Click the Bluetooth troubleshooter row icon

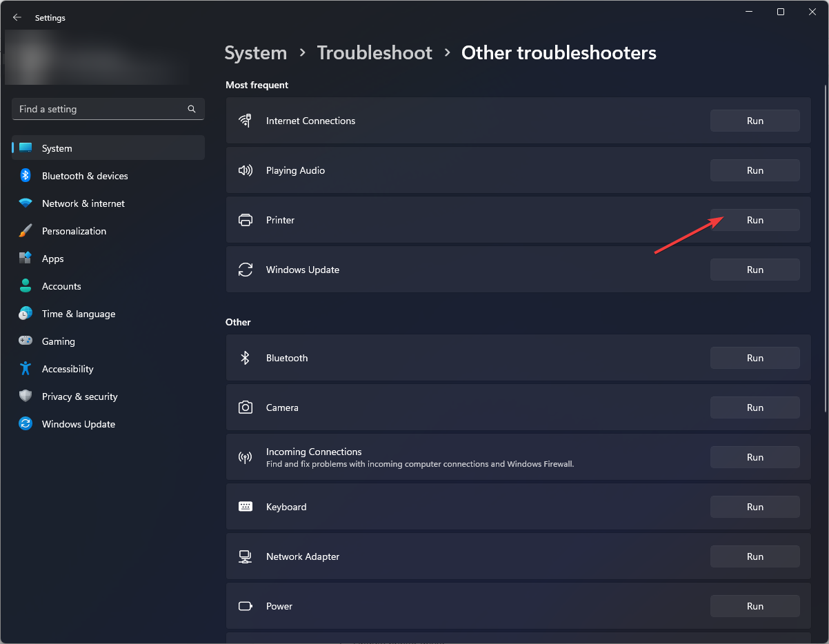[x=245, y=358]
